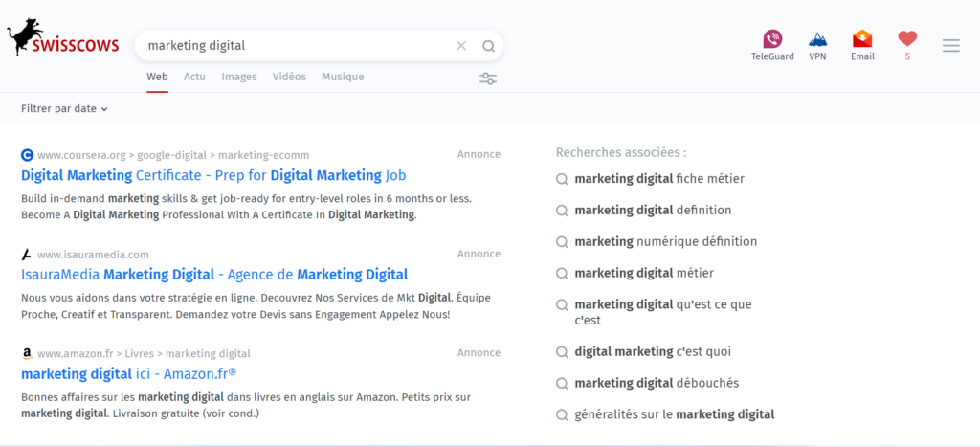Click the heart favorites icon
This screenshot has height=447, width=980.
pos(907,38)
